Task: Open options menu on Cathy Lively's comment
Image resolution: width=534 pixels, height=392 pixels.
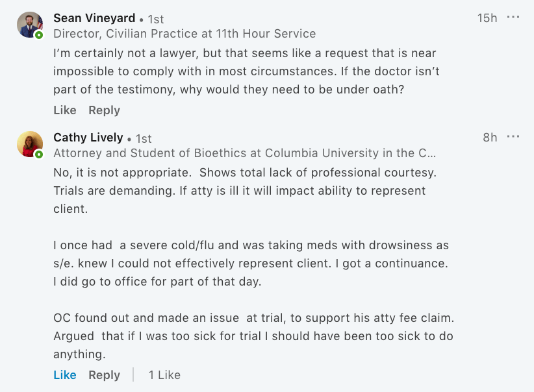Action: 513,137
